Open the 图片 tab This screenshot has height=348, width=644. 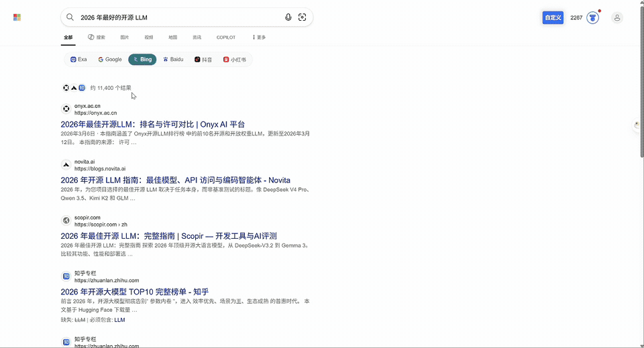pos(125,38)
